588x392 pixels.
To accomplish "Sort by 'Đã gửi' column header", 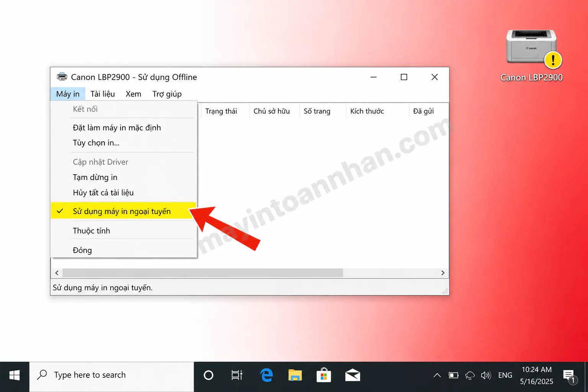I will [x=429, y=111].
